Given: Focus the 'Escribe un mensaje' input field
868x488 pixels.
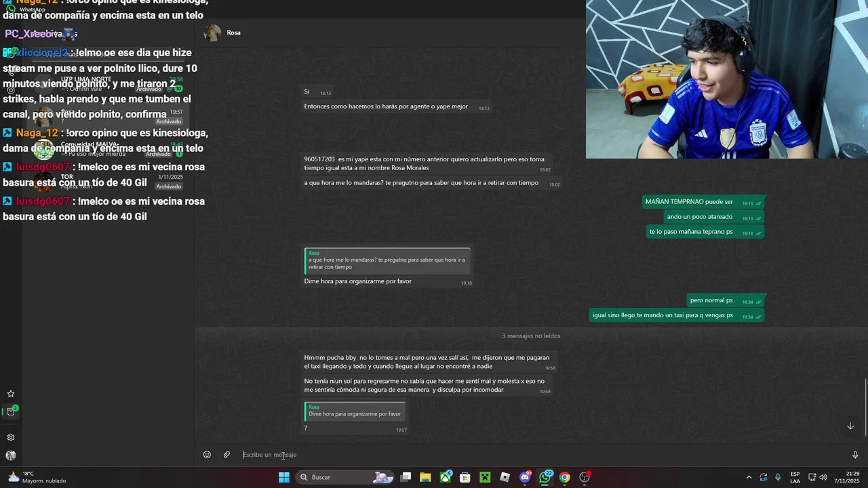Looking at the screenshot, I should point(542,455).
